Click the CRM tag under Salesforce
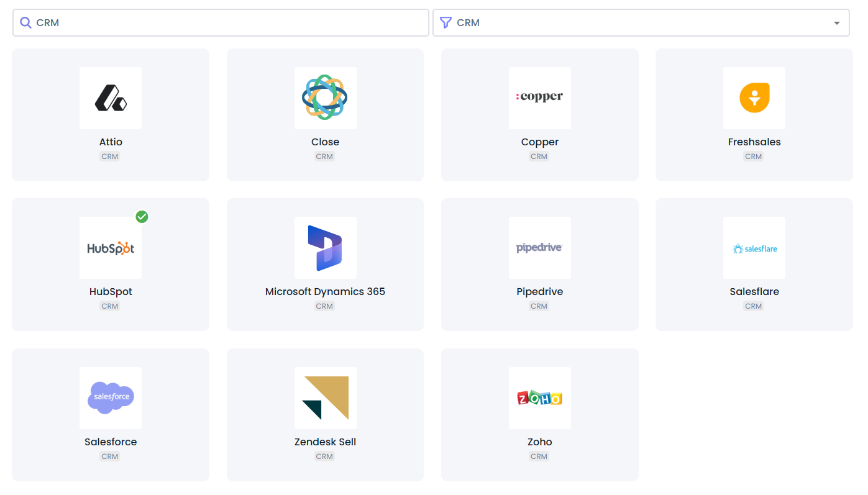The width and height of the screenshot is (868, 495). (110, 456)
